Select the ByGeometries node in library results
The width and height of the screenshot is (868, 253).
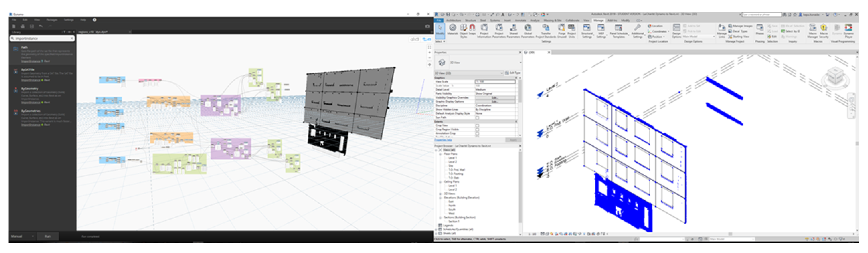(31, 111)
